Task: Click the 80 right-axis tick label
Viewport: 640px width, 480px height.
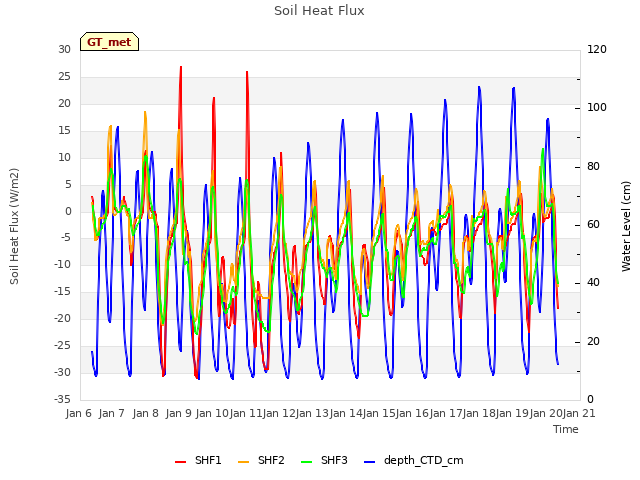Action: tap(593, 167)
